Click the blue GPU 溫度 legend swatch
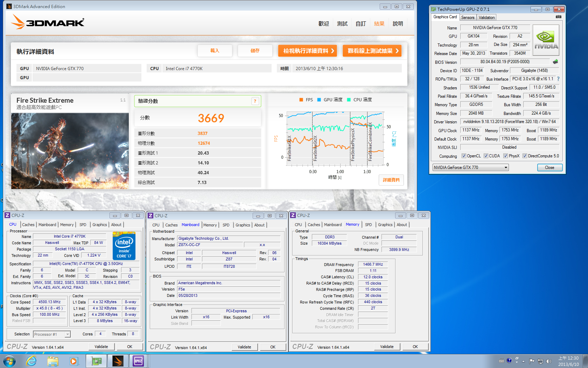588x368 pixels. click(319, 100)
